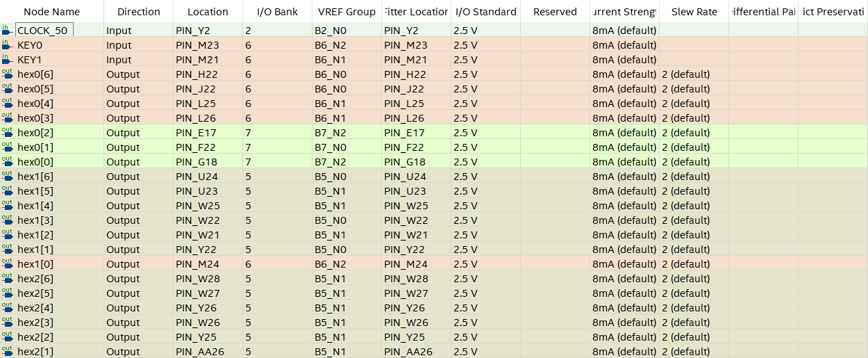Select the Reserved column header
This screenshot has width=868, height=358.
(x=556, y=11)
